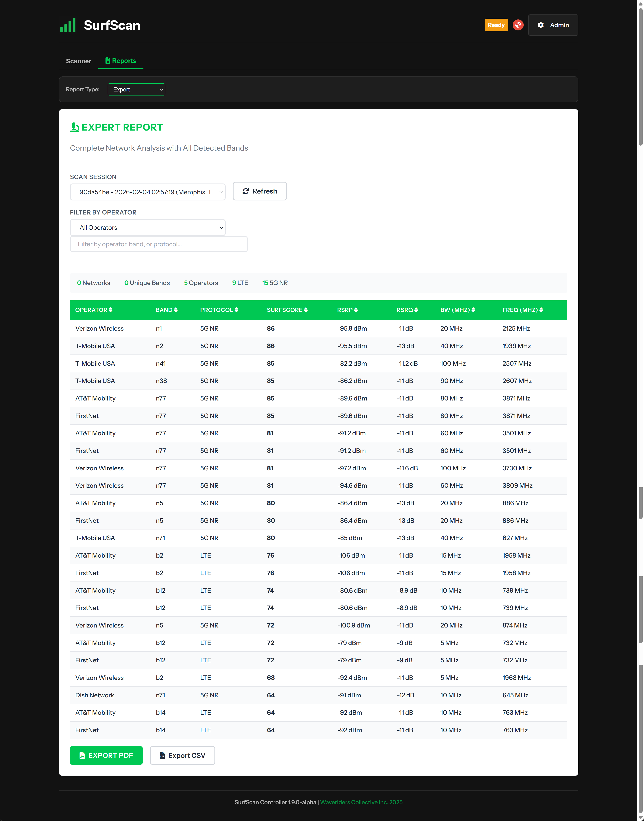644x821 pixels.
Task: Open the Admin menu button
Action: click(553, 25)
